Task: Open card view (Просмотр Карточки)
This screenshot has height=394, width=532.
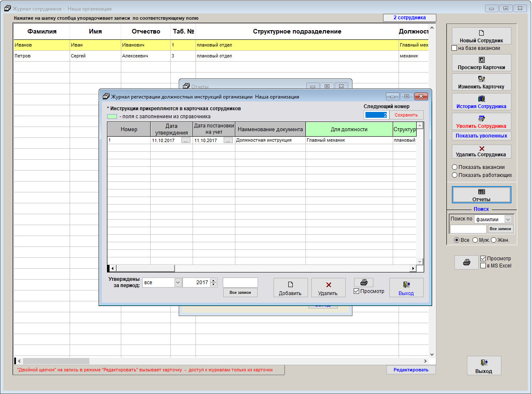Action: (481, 63)
